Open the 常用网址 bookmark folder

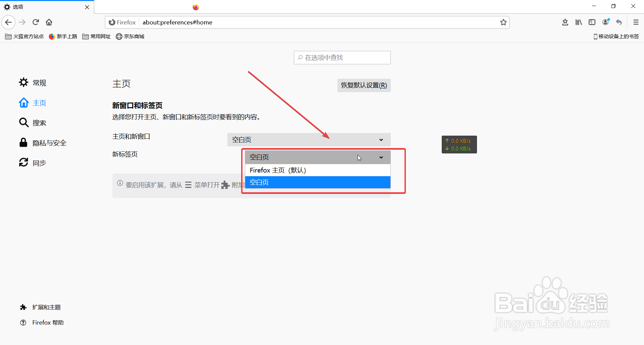coord(97,37)
